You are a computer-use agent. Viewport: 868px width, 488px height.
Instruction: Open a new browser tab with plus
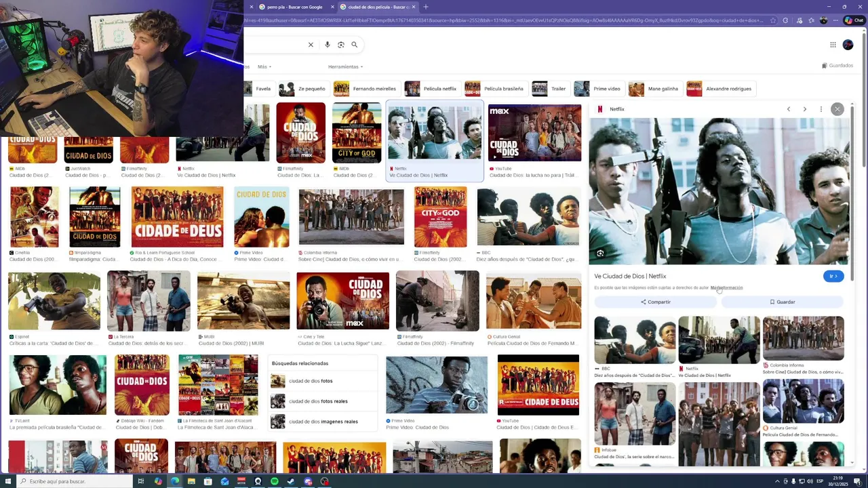pos(426,7)
